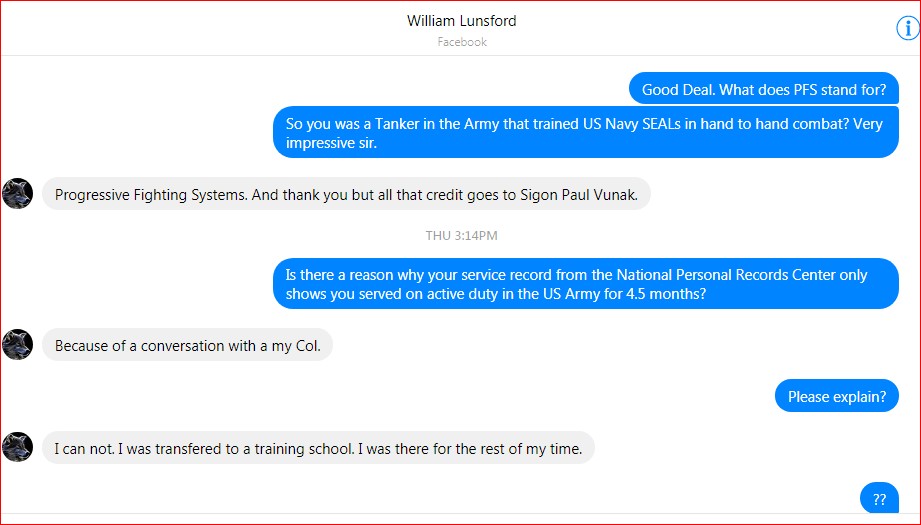This screenshot has height=525, width=921.
Task: Click the Facebook label under the name
Action: [x=461, y=42]
